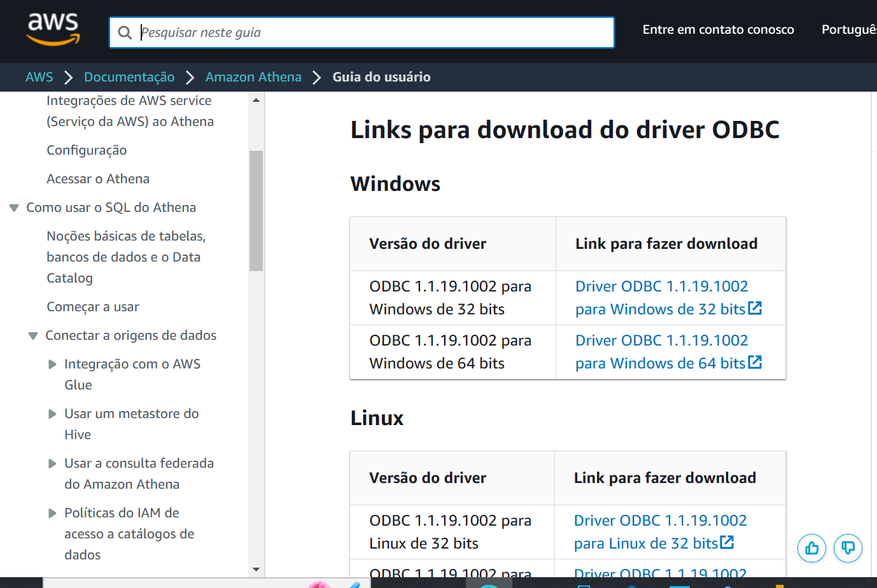This screenshot has height=588, width=877.
Task: Download Driver ODBC for Linux 32 bits
Action: pos(660,532)
